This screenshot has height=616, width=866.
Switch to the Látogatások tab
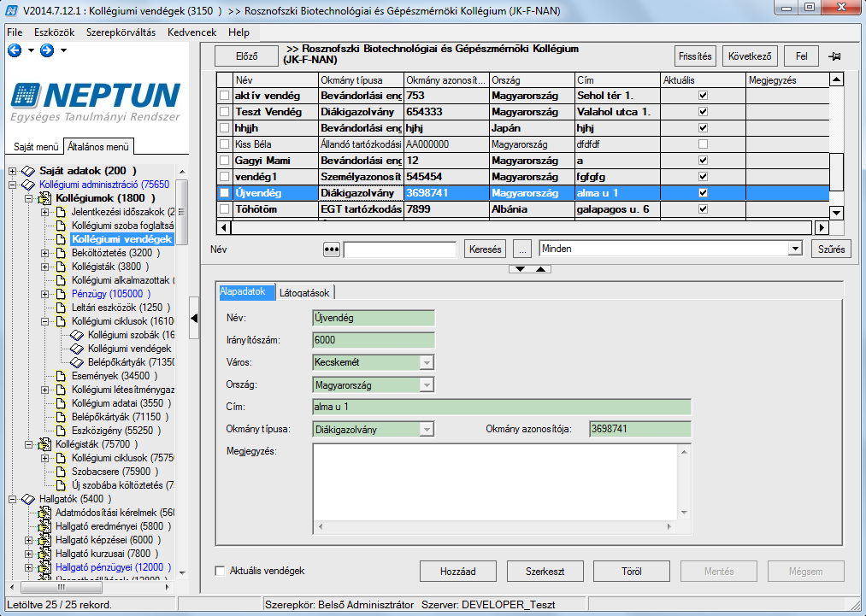[x=304, y=292]
